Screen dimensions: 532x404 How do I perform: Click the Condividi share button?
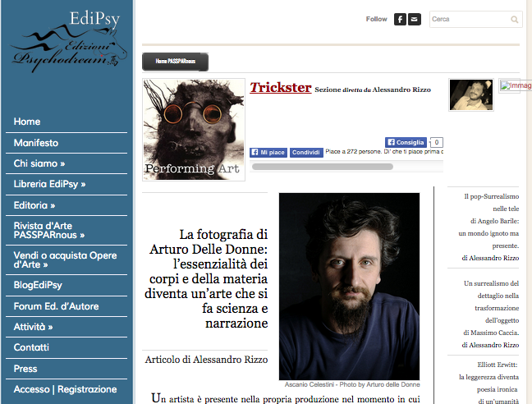(306, 153)
